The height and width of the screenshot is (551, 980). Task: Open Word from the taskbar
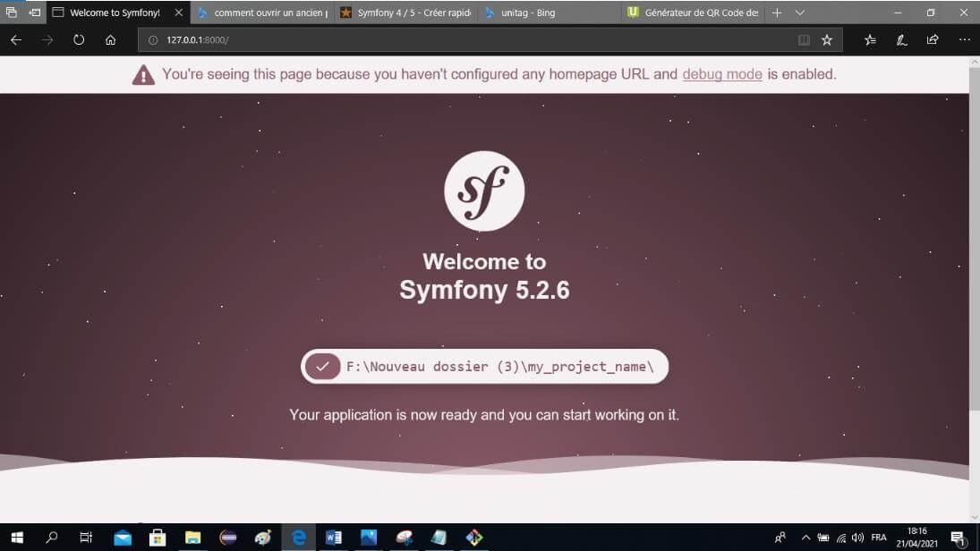[334, 538]
